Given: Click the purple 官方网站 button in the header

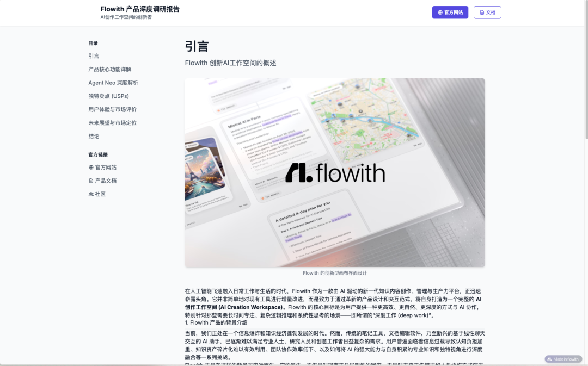Looking at the screenshot, I should coord(450,12).
